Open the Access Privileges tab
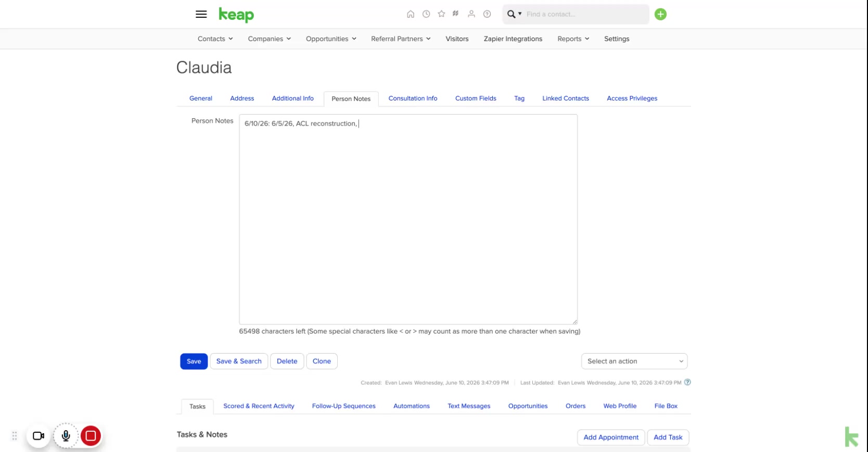 [632, 98]
